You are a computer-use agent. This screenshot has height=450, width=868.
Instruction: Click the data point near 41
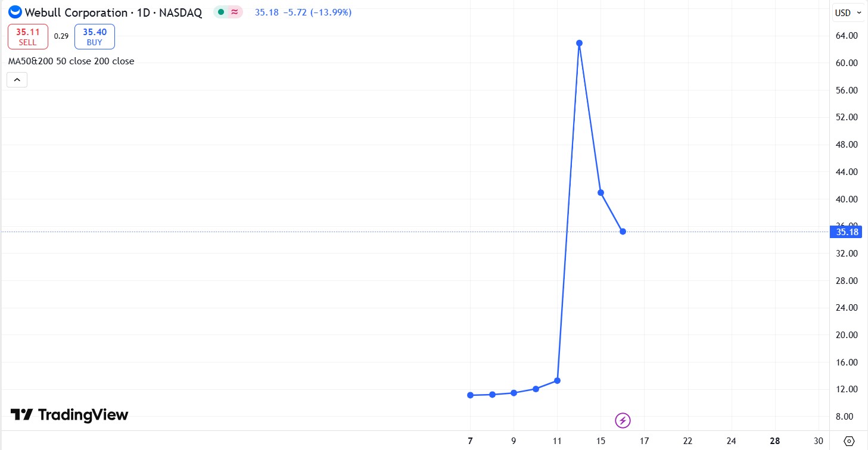tap(601, 192)
